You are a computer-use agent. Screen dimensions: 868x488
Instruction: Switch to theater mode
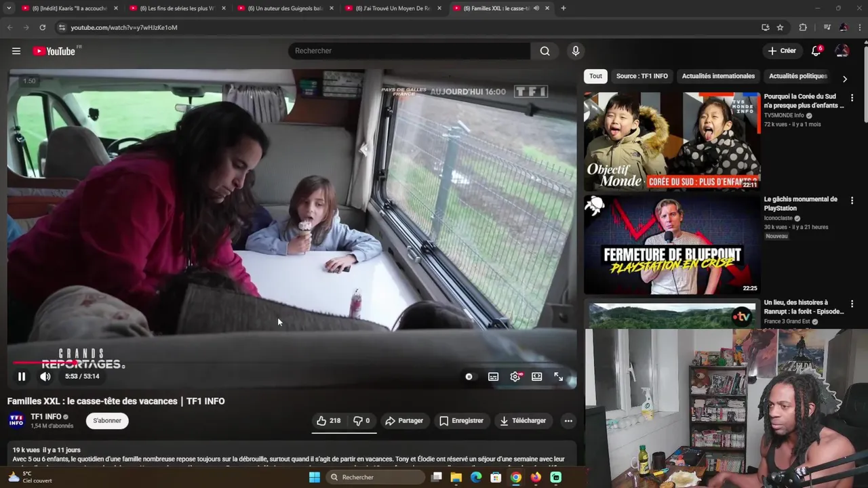click(x=536, y=377)
